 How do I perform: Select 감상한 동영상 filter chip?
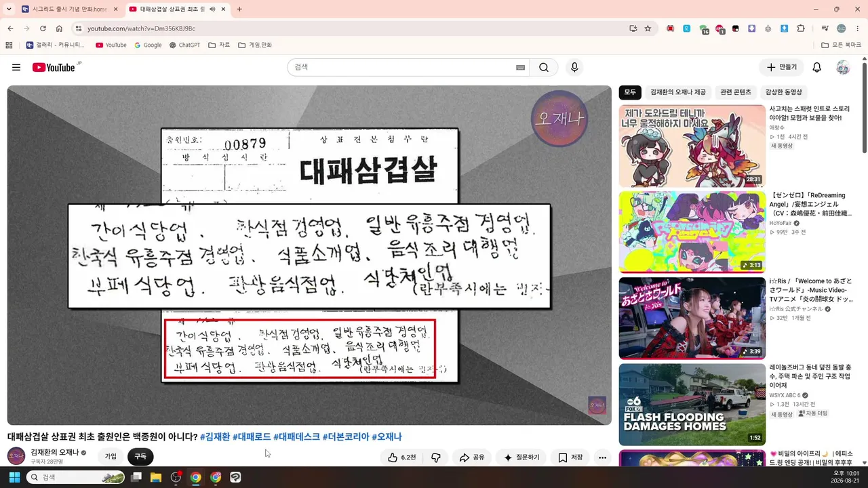tap(784, 92)
